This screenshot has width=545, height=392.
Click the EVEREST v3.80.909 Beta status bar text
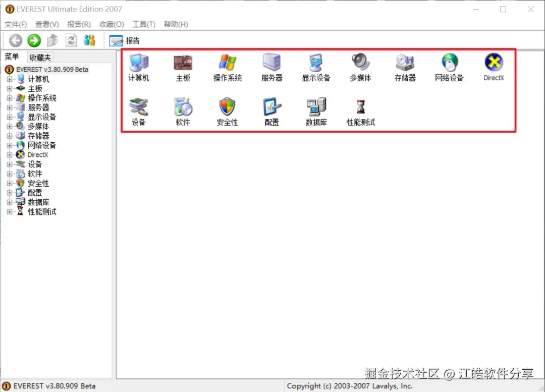click(x=54, y=386)
